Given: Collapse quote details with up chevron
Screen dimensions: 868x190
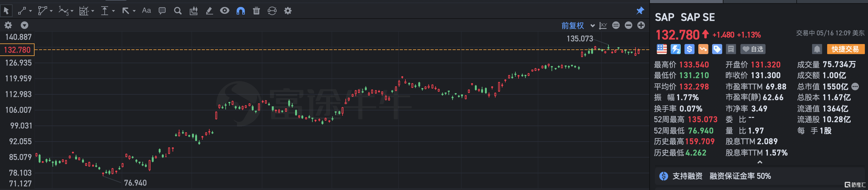Looking at the screenshot, I should pos(760,162).
